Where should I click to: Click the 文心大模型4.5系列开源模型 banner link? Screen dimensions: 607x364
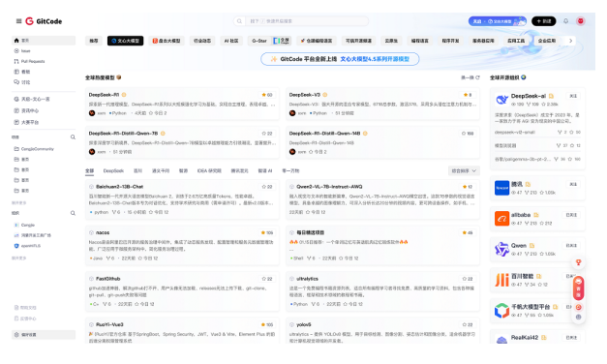(x=375, y=59)
